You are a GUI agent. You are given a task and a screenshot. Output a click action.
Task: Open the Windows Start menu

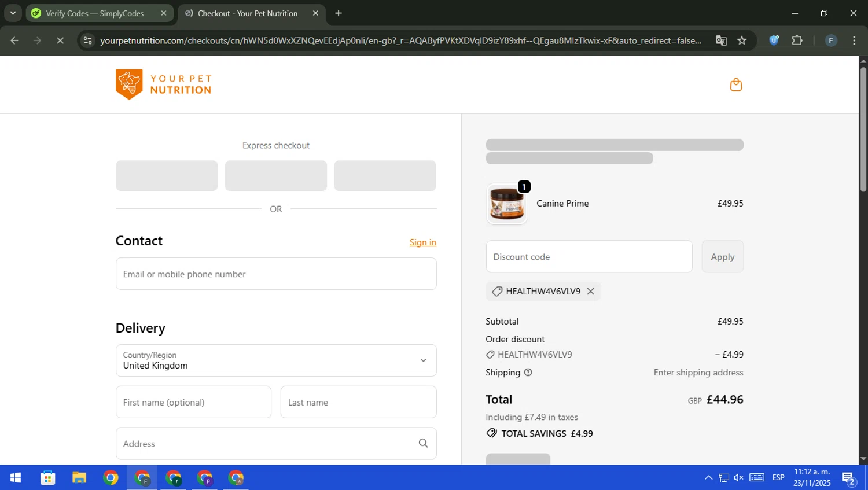pos(16,478)
